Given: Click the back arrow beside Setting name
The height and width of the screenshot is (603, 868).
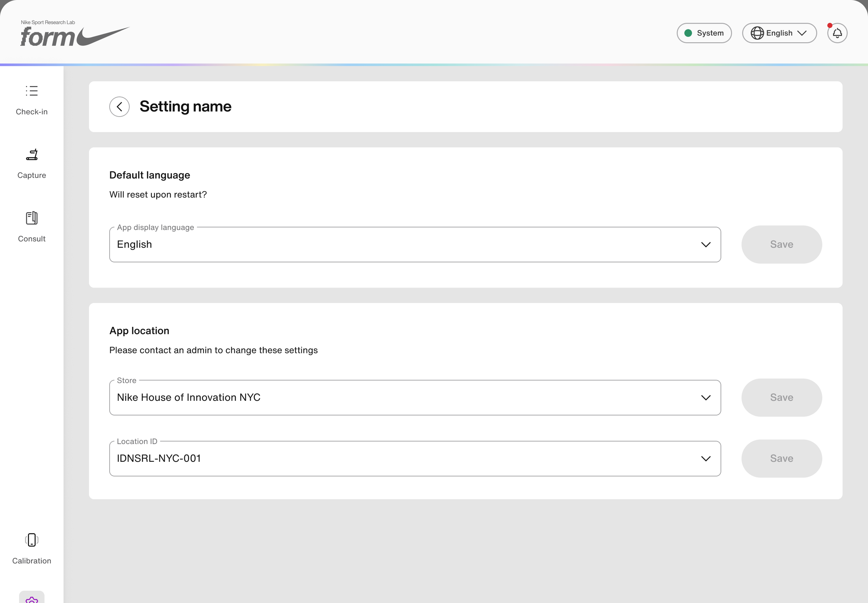Looking at the screenshot, I should pos(120,107).
